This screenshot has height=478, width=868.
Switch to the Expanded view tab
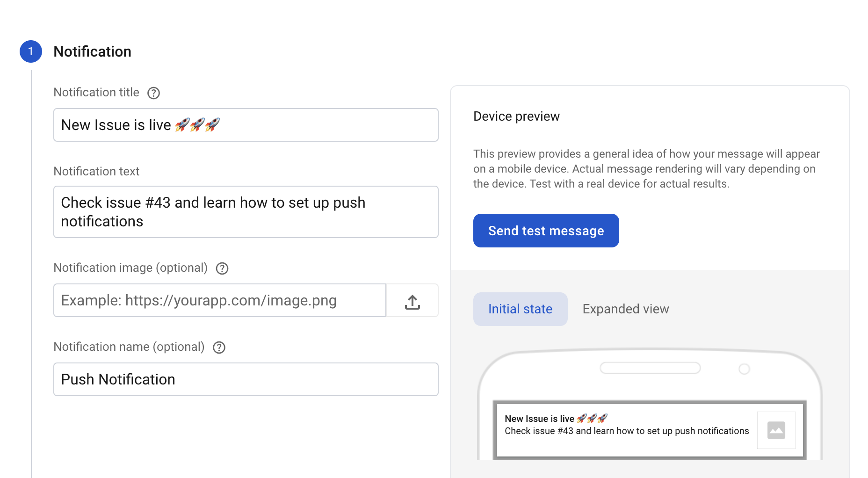tap(626, 309)
